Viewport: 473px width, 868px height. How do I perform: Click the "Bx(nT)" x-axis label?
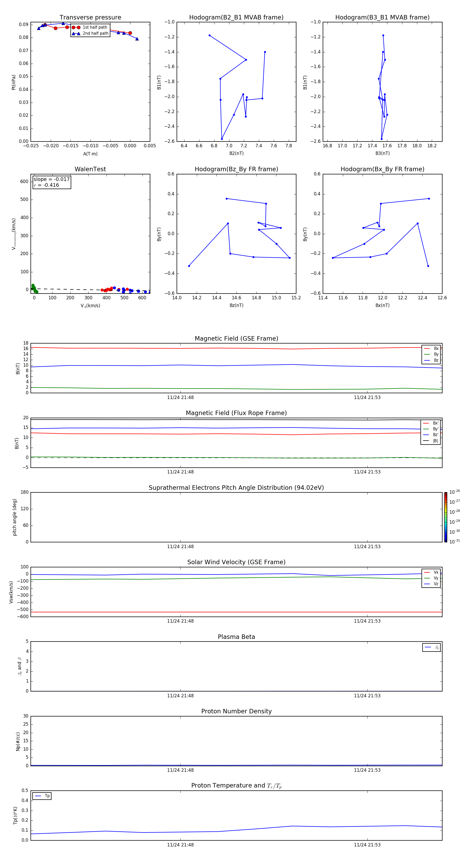click(x=382, y=305)
